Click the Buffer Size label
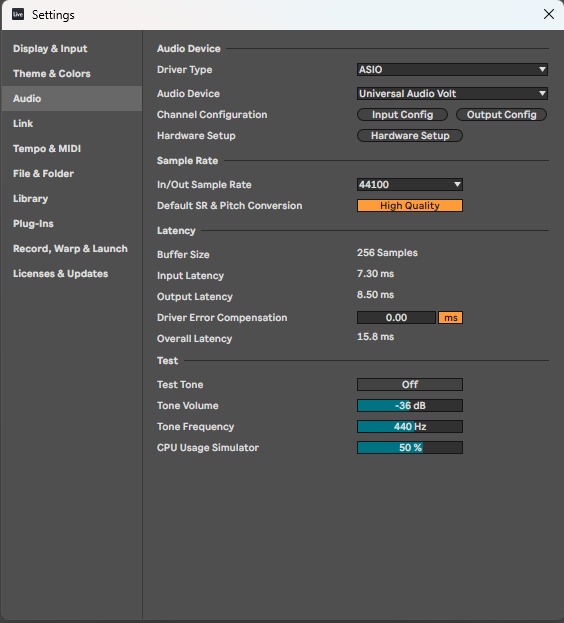 [x=183, y=254]
